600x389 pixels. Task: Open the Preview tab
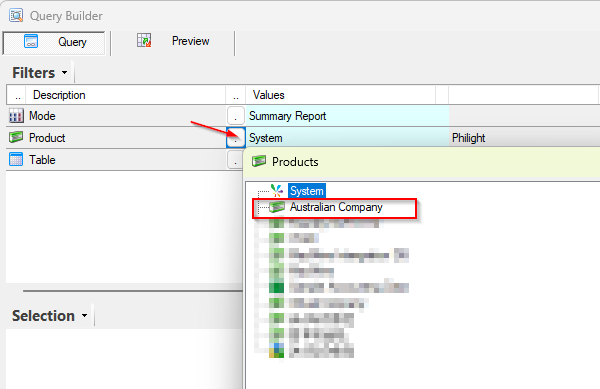pos(173,41)
